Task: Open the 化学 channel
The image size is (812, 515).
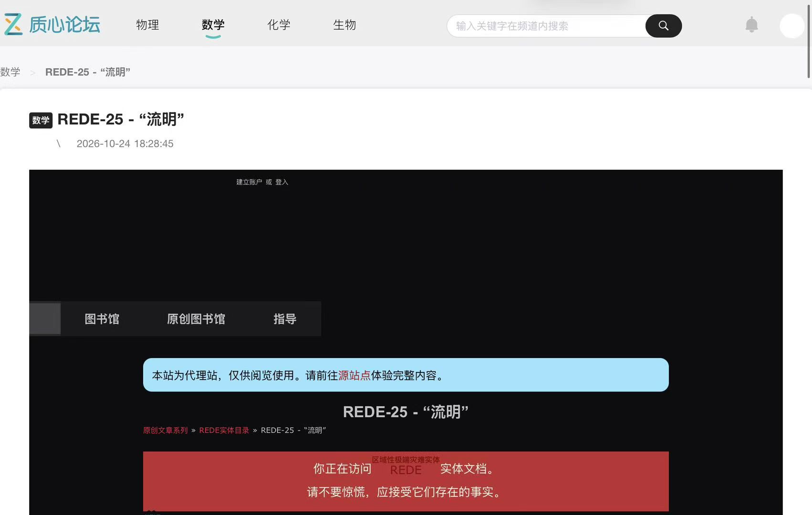Action: point(279,25)
